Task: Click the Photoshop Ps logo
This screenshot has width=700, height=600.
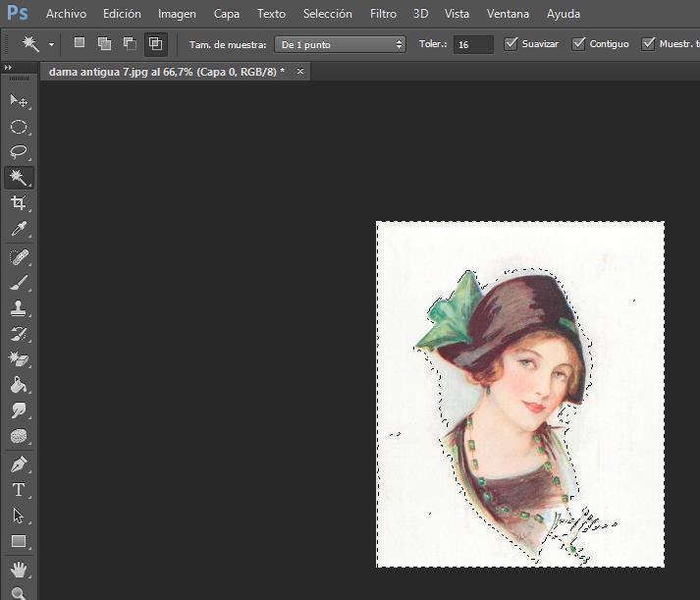Action: [18, 14]
